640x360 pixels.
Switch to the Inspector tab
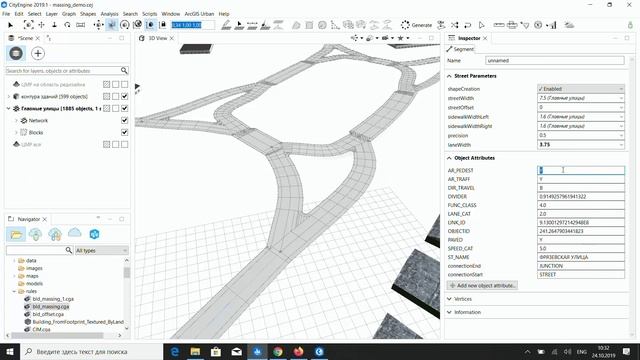click(x=468, y=38)
